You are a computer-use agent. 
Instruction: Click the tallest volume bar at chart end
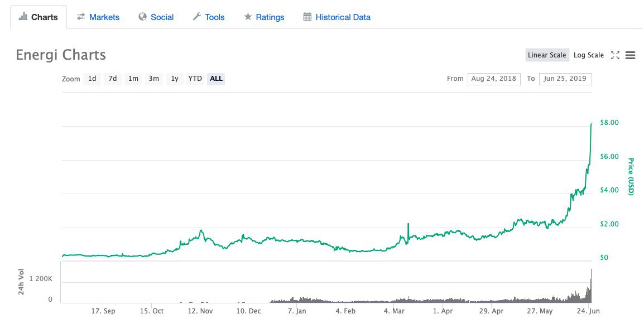(592, 286)
